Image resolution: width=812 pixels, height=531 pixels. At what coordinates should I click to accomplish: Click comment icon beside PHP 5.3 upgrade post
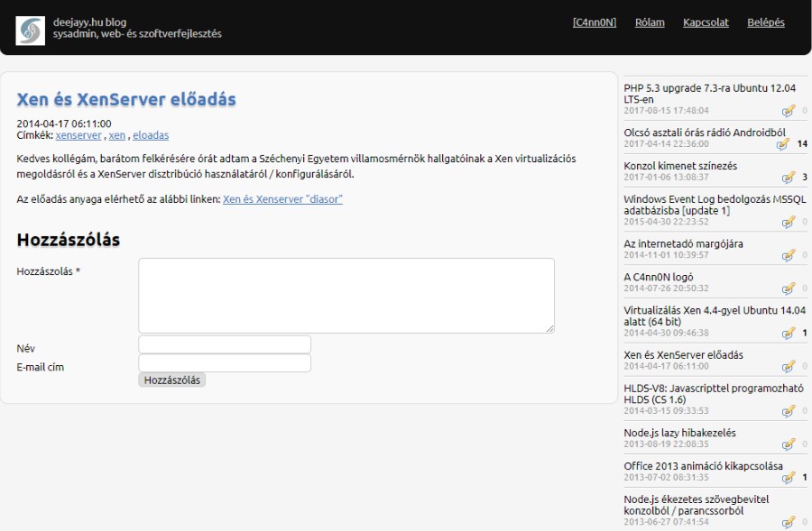click(x=789, y=111)
